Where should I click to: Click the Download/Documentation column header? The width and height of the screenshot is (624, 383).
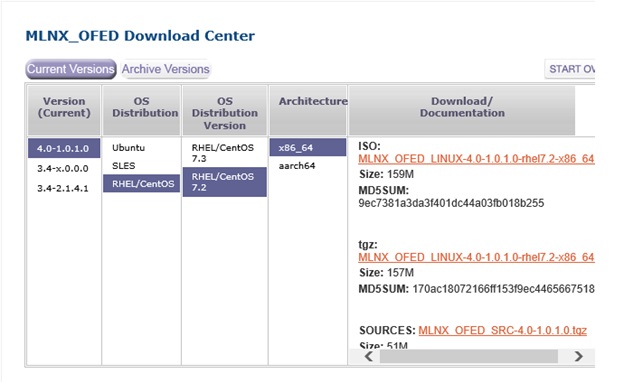[462, 110]
